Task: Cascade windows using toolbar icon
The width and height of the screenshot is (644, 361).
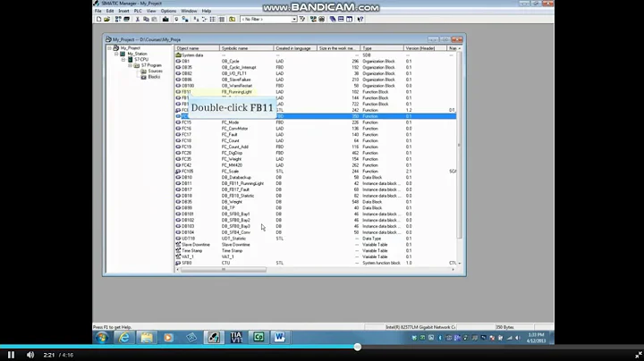Action: [333, 20]
